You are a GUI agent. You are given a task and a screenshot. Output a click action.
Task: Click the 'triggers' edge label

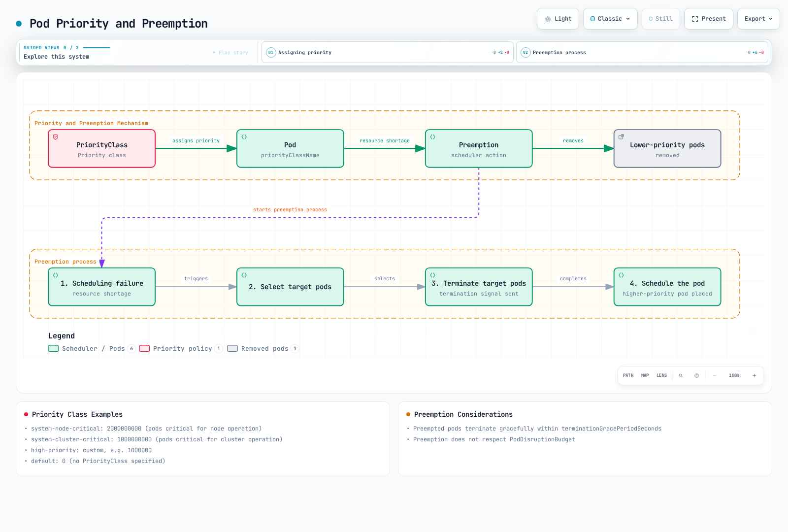coord(196,279)
